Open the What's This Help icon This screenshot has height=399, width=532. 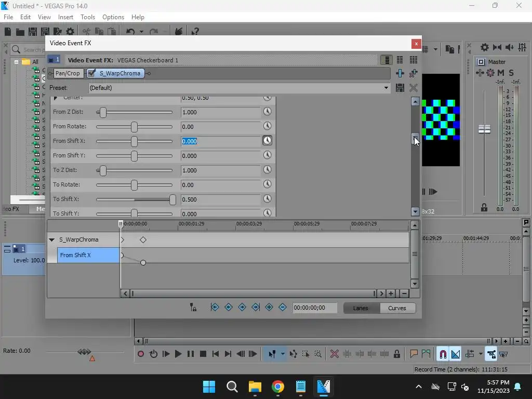(195, 32)
